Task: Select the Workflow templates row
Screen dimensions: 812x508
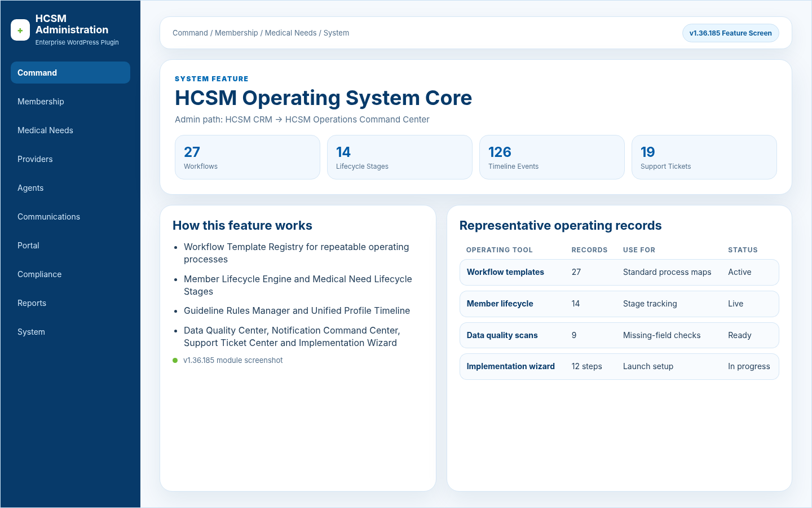Action: click(x=619, y=272)
